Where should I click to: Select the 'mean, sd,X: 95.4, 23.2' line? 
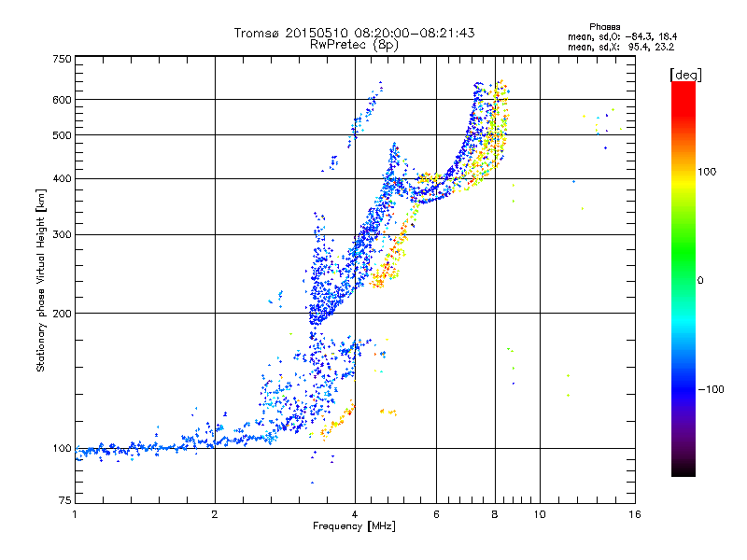tap(621, 47)
